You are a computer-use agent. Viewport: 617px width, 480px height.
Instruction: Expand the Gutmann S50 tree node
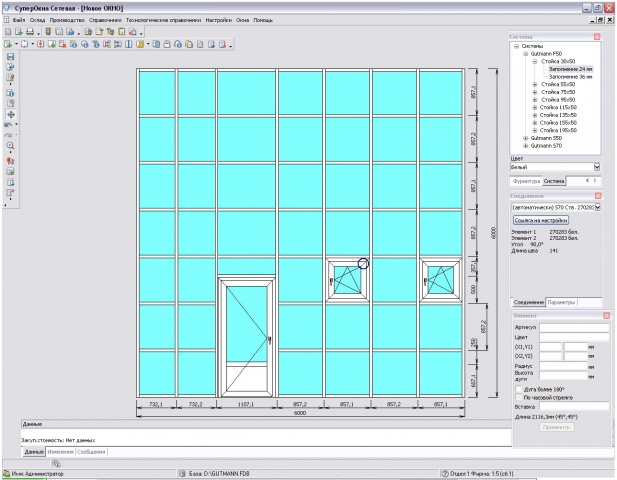tap(525, 138)
